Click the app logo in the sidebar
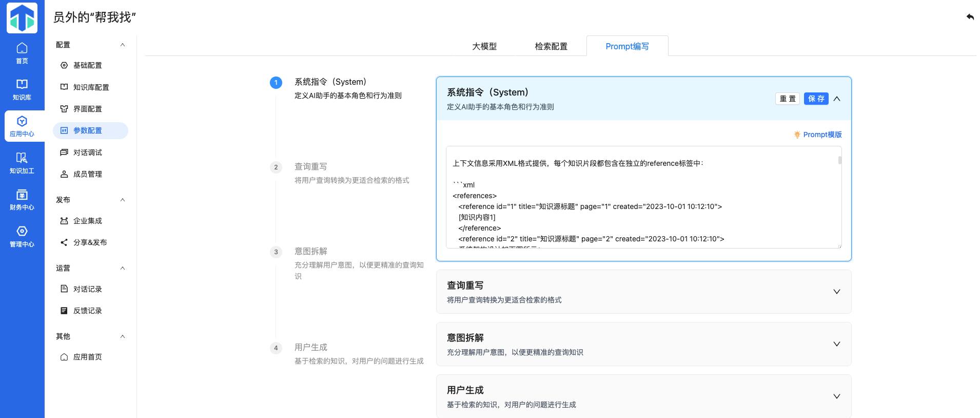The width and height of the screenshot is (980, 418). pos(22,18)
